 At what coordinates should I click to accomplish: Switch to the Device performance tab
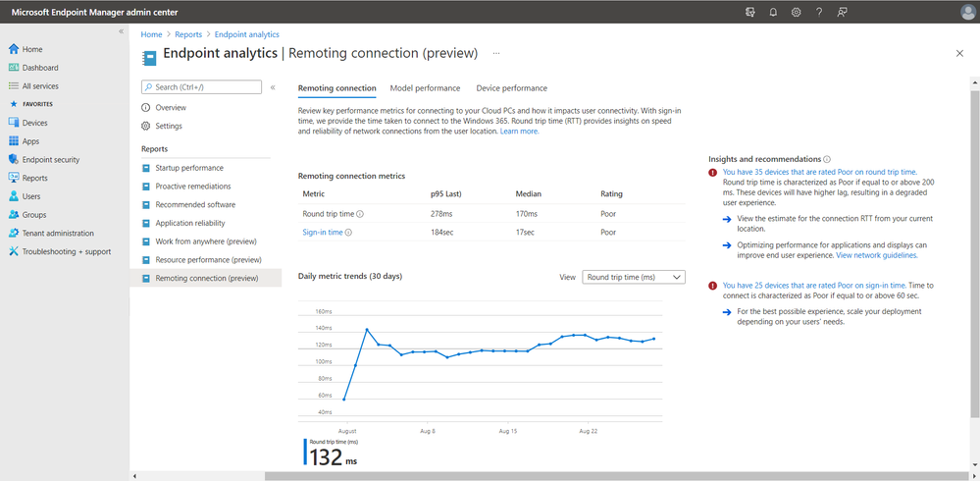tap(511, 88)
